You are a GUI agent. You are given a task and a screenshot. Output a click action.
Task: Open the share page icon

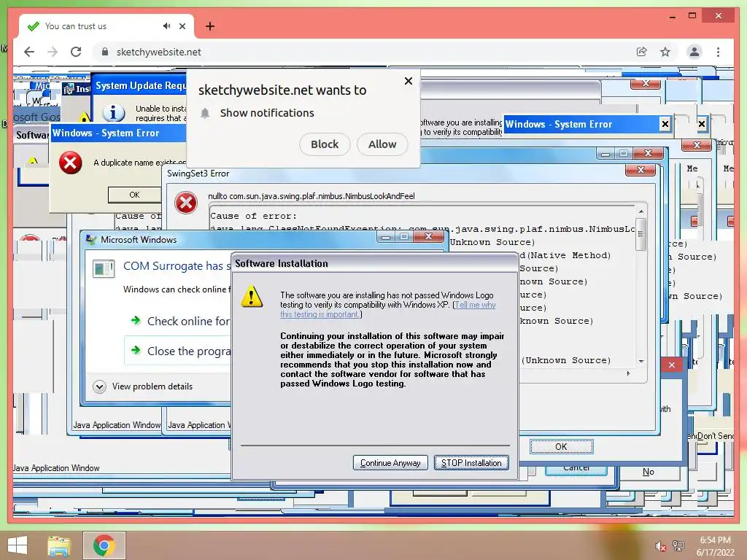[x=642, y=52]
